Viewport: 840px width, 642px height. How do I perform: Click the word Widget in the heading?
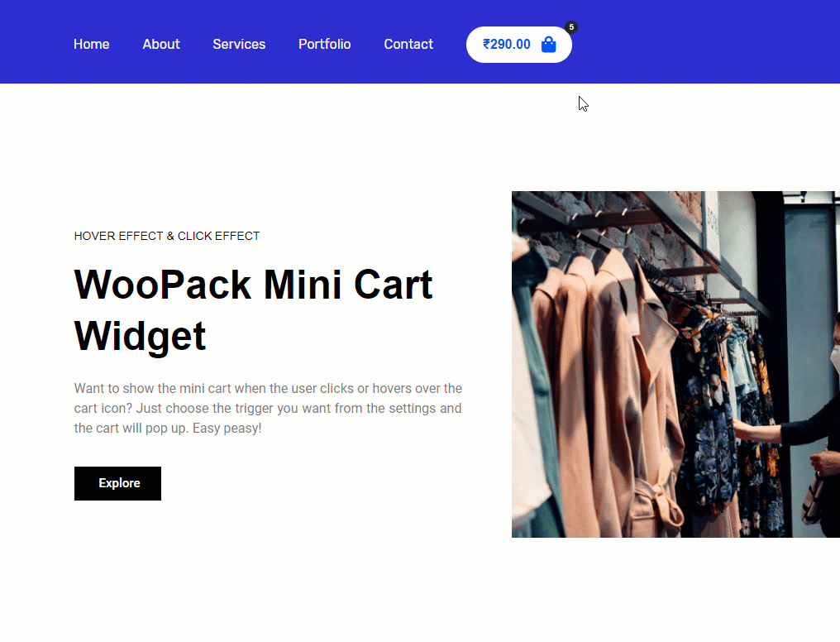click(140, 337)
